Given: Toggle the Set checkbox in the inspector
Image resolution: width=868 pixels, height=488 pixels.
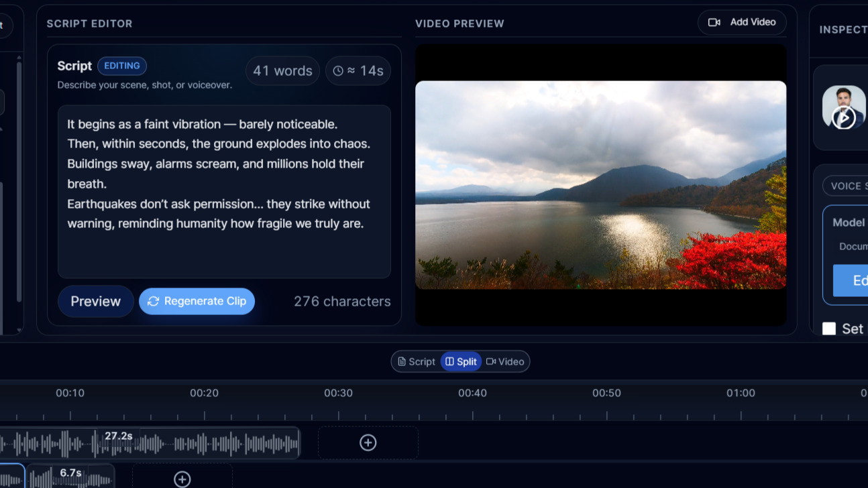Looking at the screenshot, I should [x=829, y=328].
